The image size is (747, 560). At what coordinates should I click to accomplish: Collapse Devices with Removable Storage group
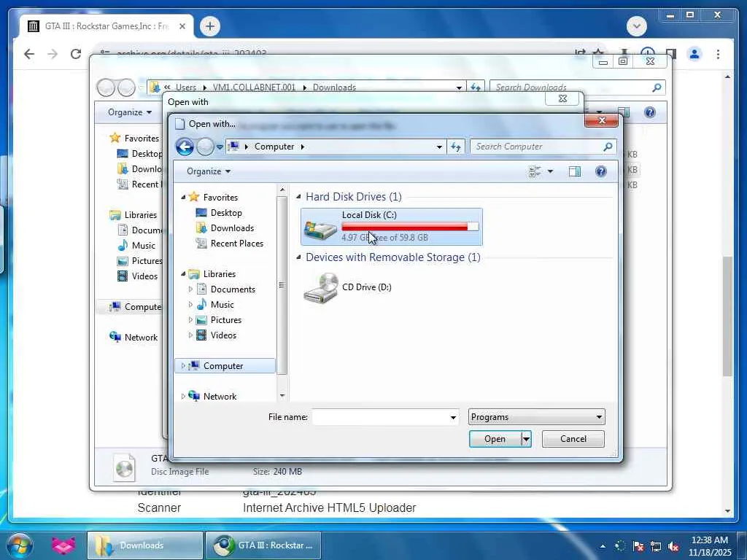click(x=298, y=257)
